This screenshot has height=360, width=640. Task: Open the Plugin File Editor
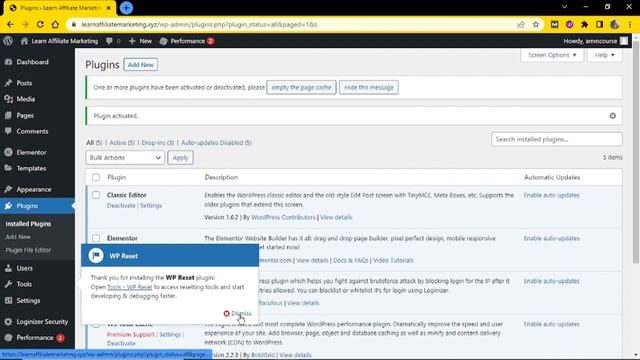pyautogui.click(x=28, y=250)
